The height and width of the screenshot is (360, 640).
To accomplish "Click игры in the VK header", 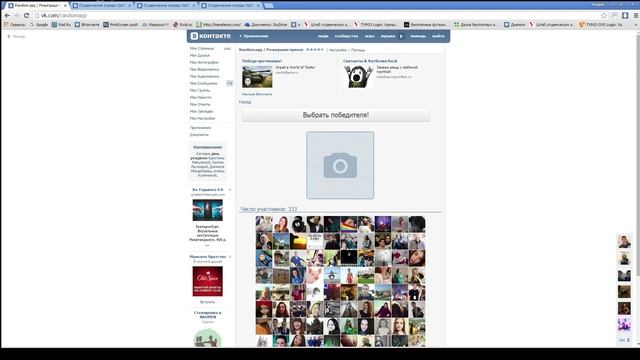I will point(369,36).
